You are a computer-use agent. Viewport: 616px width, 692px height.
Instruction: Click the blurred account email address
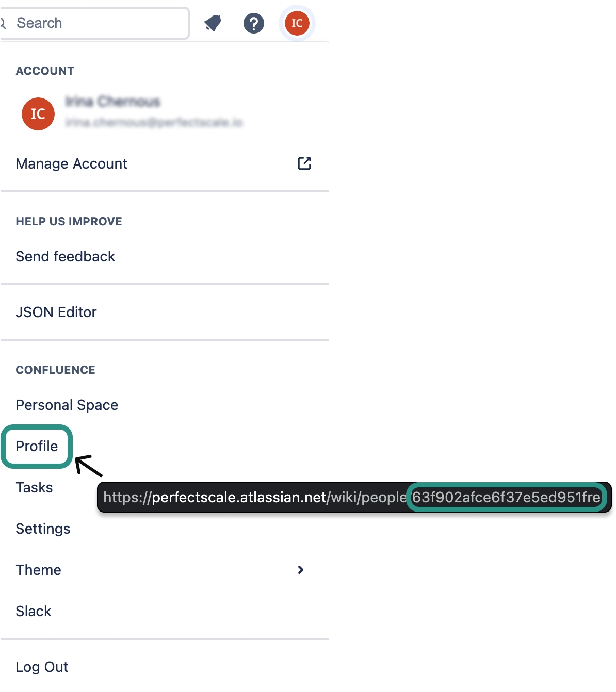(x=154, y=122)
